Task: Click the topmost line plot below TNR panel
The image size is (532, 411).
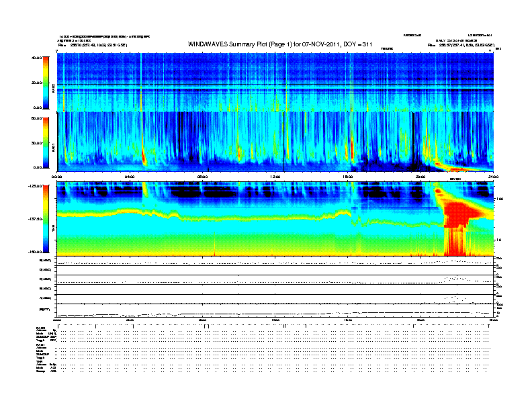Action: click(275, 261)
